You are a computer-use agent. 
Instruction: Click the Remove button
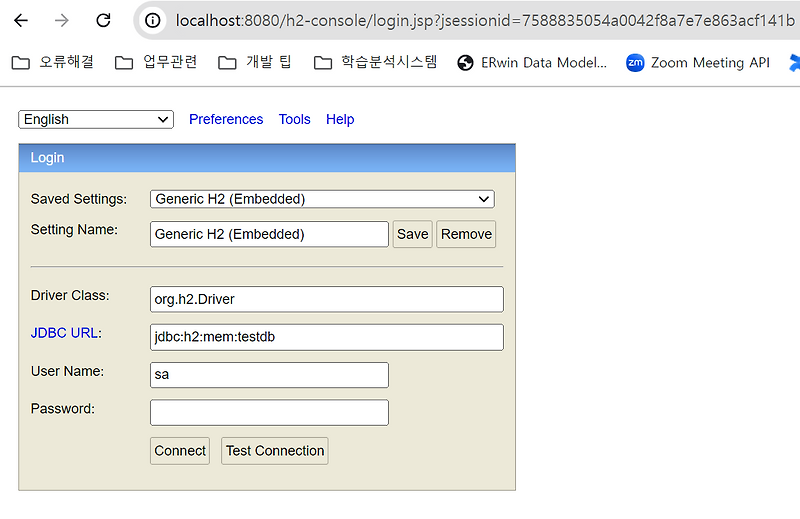click(466, 234)
